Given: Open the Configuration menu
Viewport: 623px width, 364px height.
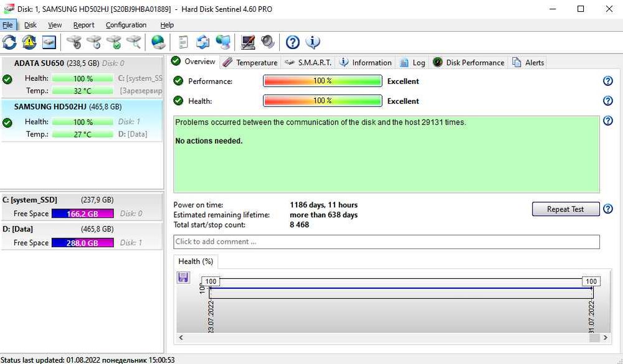Looking at the screenshot, I should pyautogui.click(x=126, y=25).
